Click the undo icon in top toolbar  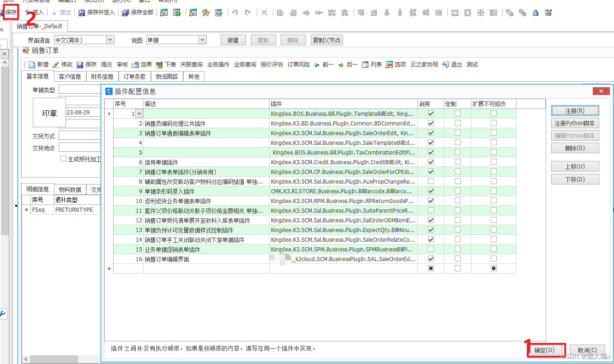pyautogui.click(x=235, y=12)
